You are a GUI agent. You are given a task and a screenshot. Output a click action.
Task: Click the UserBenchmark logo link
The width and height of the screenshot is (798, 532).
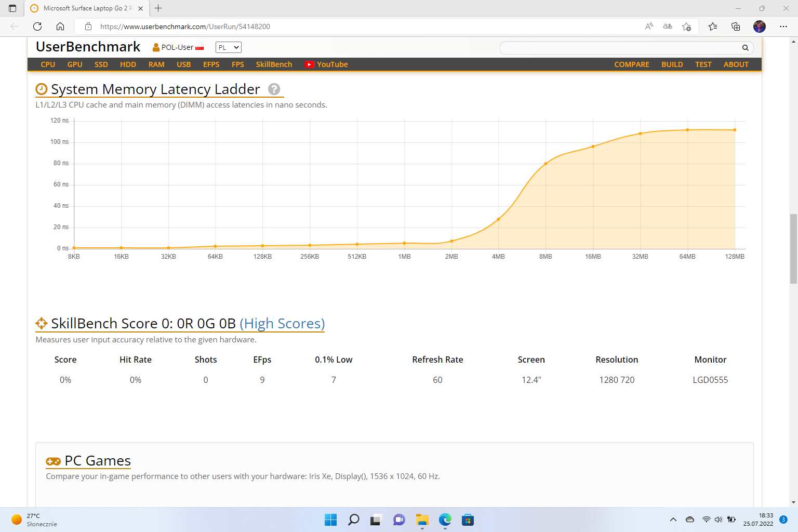(88, 47)
